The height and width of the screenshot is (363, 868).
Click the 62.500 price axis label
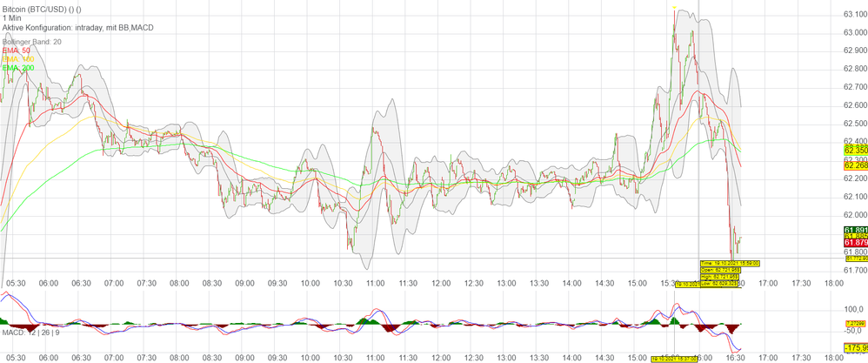click(x=855, y=123)
